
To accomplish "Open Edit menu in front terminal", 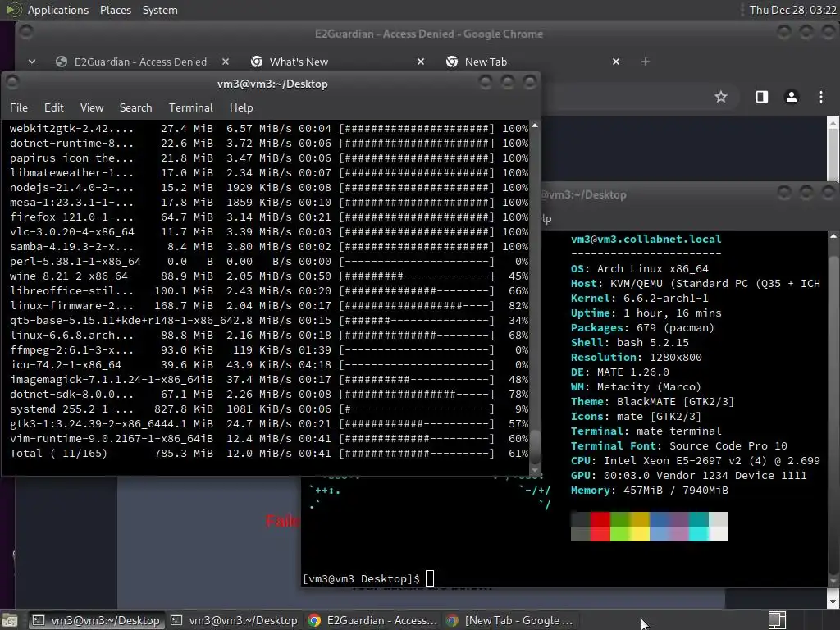I will pos(53,107).
